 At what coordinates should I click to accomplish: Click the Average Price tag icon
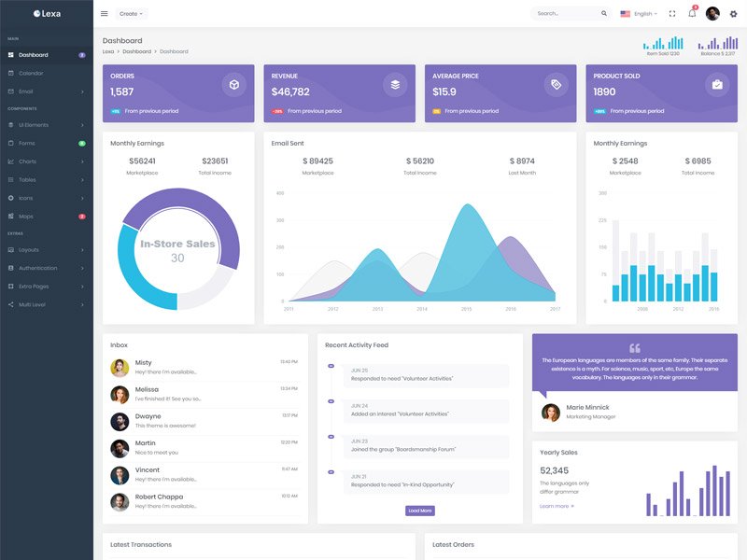pyautogui.click(x=556, y=85)
